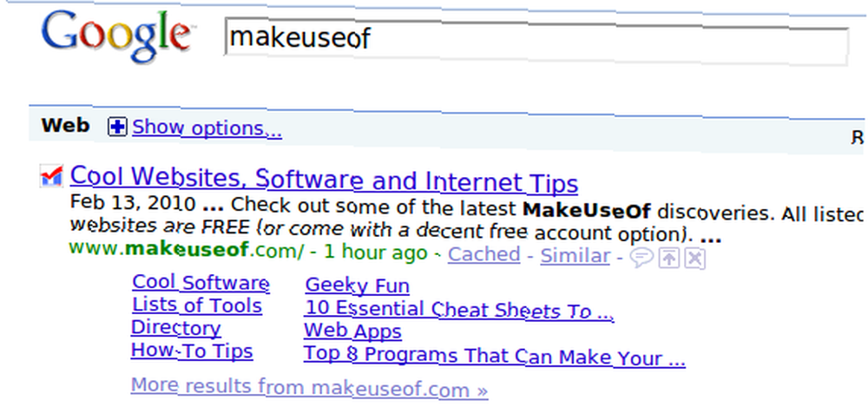Open the Directory sitelink
Screen dimensions: 868x420
pos(176,328)
